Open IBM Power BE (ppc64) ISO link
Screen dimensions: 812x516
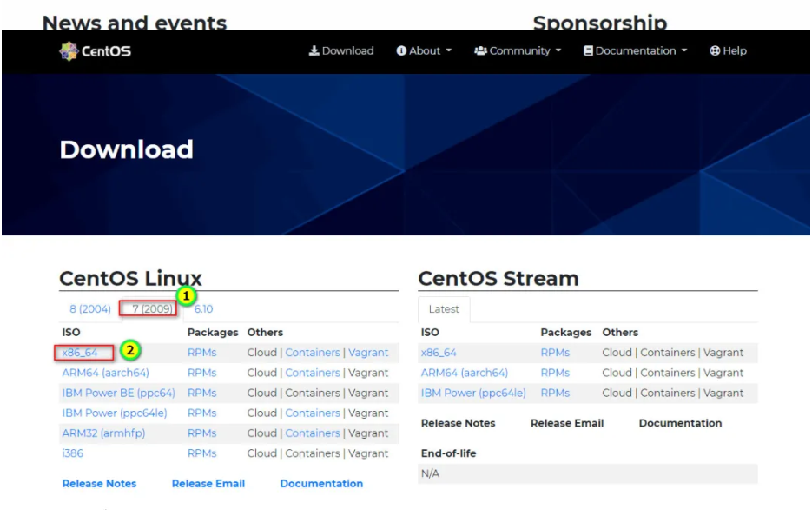(x=119, y=394)
